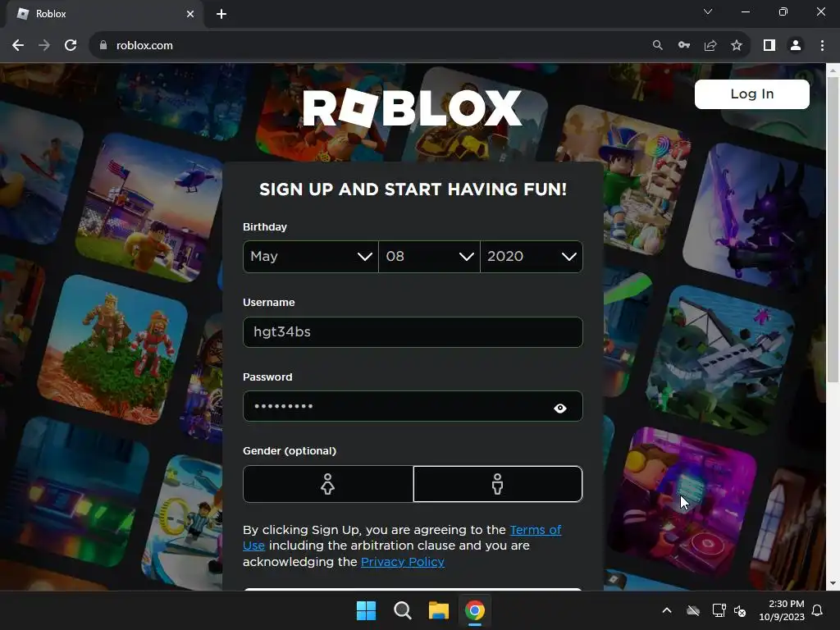Click the browser forward arrow
This screenshot has width=840, height=630.
pyautogui.click(x=44, y=46)
